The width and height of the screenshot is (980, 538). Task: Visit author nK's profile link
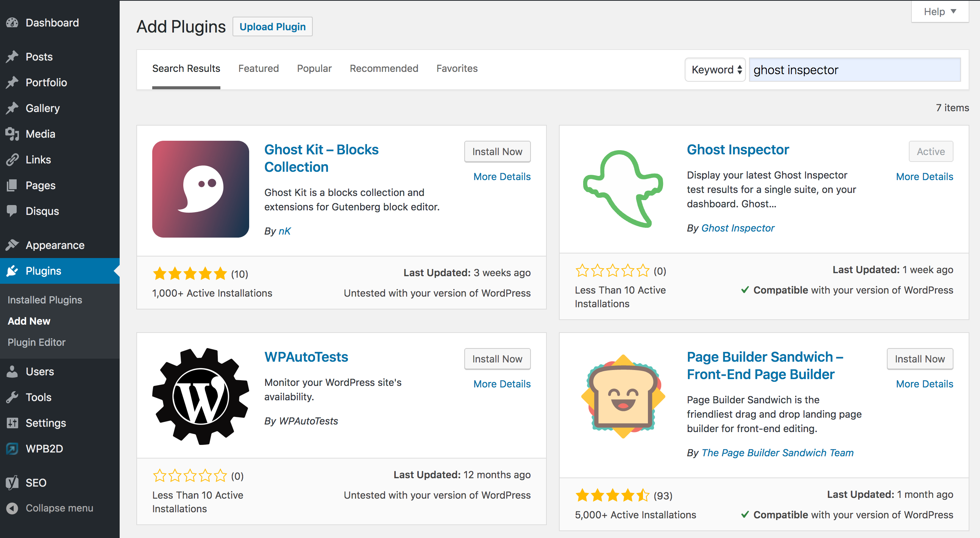pyautogui.click(x=284, y=231)
